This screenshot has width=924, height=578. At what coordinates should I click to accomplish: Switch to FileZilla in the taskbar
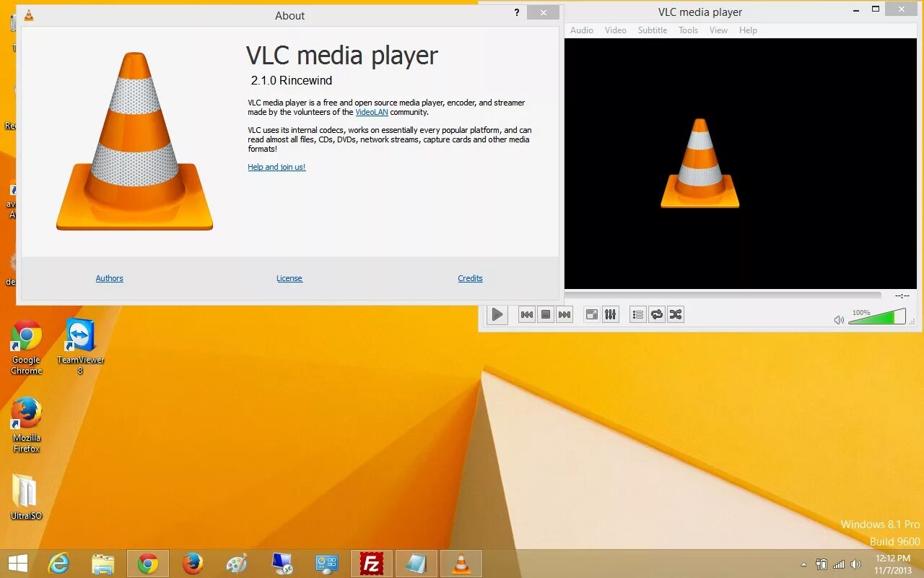point(371,564)
